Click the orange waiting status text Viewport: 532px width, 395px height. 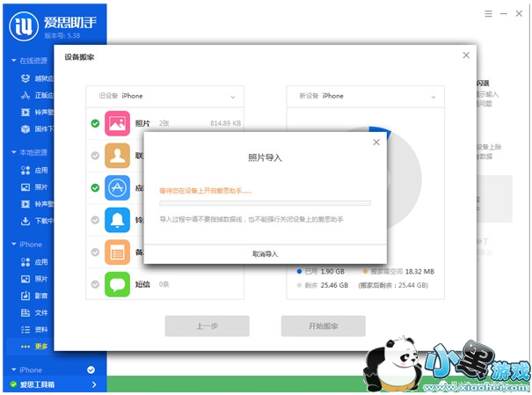coord(206,191)
